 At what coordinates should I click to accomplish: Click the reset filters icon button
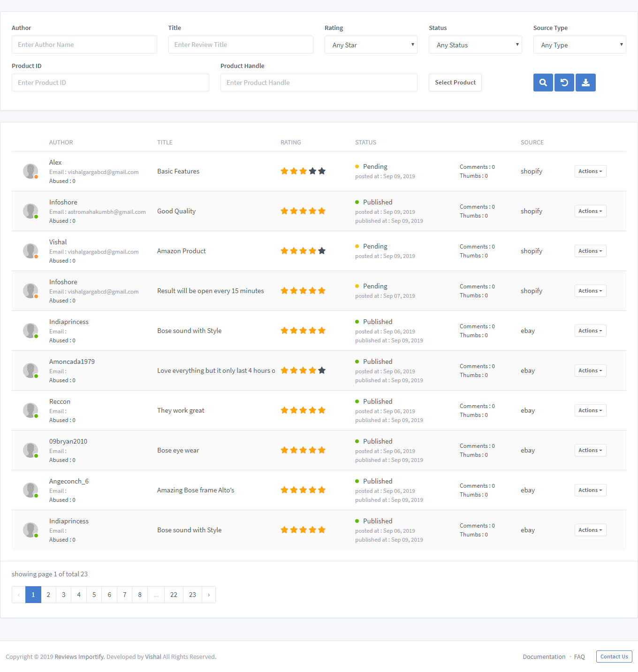pos(564,83)
